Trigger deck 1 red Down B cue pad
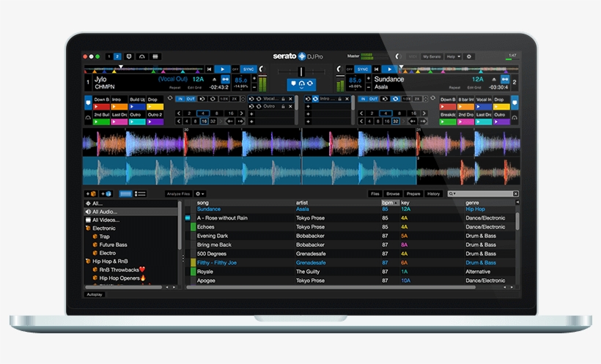This screenshot has width=601, height=364. pyautogui.click(x=102, y=106)
